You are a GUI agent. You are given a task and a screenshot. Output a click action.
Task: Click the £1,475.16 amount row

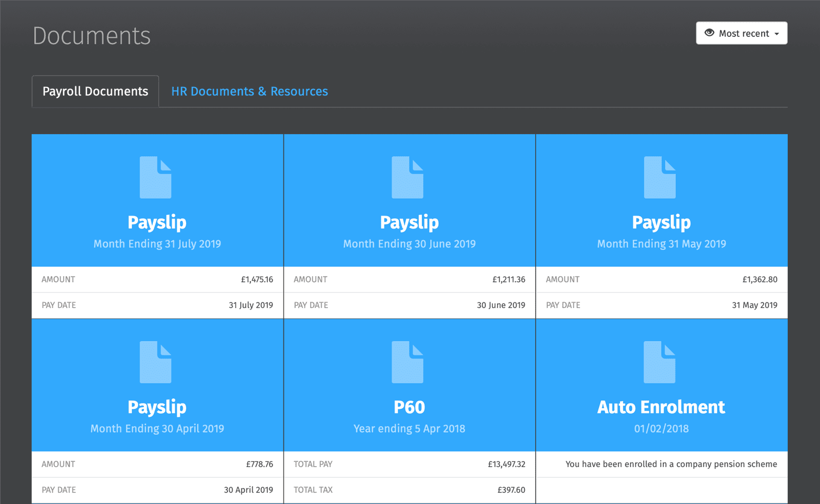(157, 280)
